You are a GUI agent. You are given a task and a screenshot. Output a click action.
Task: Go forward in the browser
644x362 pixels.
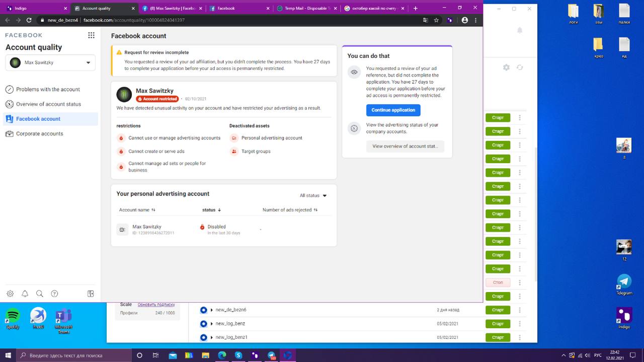pyautogui.click(x=18, y=20)
